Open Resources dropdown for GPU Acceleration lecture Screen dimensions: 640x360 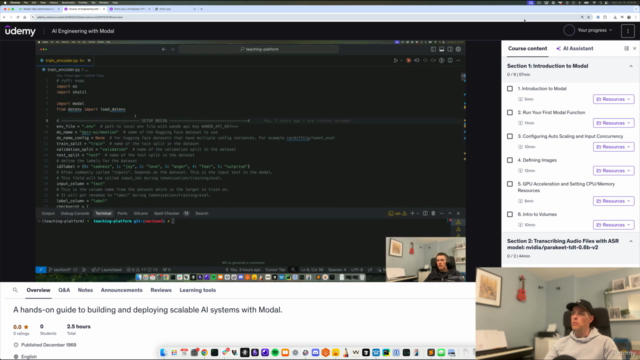point(613,201)
